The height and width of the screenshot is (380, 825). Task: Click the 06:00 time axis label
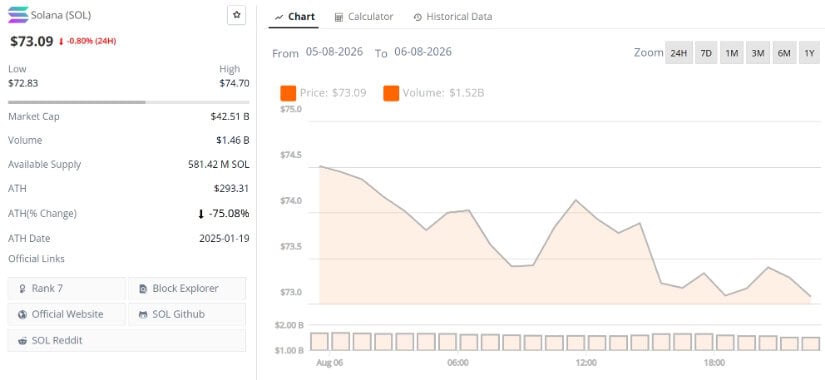[458, 363]
